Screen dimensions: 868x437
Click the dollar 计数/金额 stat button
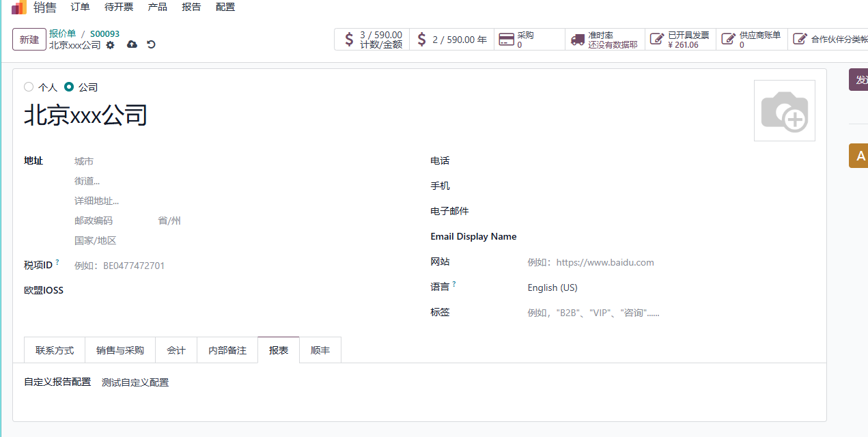pyautogui.click(x=372, y=40)
